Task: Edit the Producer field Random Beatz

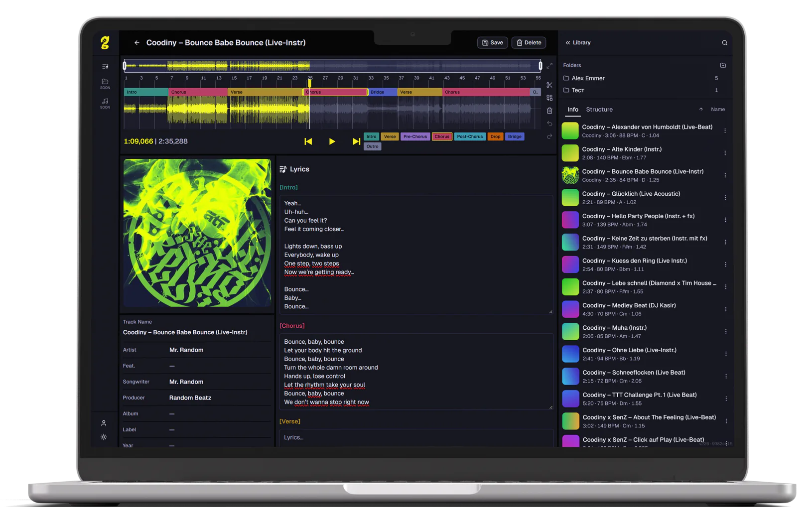Action: pyautogui.click(x=190, y=398)
